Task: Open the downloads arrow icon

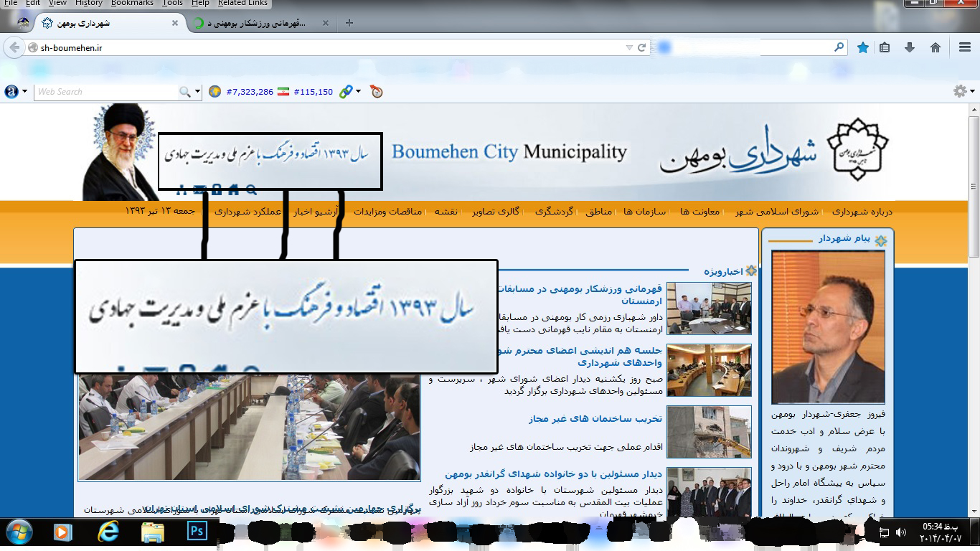Action: coord(910,47)
